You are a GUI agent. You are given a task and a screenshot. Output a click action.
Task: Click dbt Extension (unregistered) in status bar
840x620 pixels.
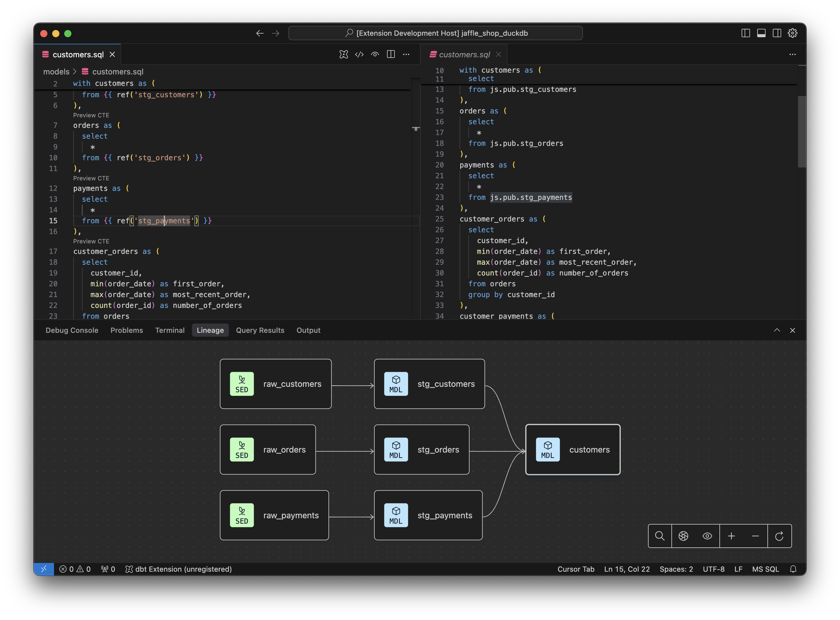pos(179,569)
